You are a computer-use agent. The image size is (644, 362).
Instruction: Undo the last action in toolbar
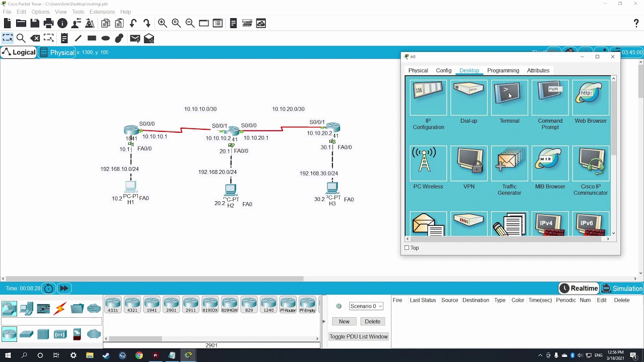(x=133, y=23)
